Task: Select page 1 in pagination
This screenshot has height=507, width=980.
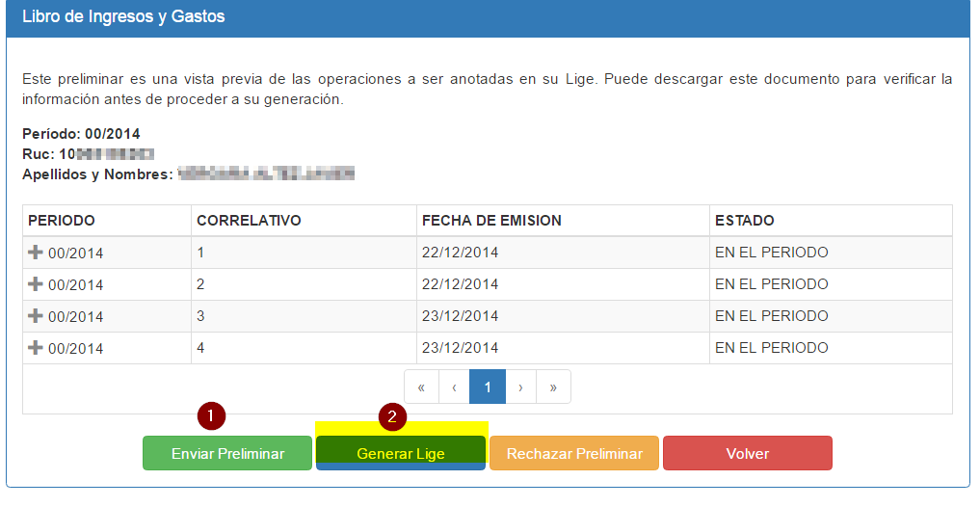Action: 488,387
